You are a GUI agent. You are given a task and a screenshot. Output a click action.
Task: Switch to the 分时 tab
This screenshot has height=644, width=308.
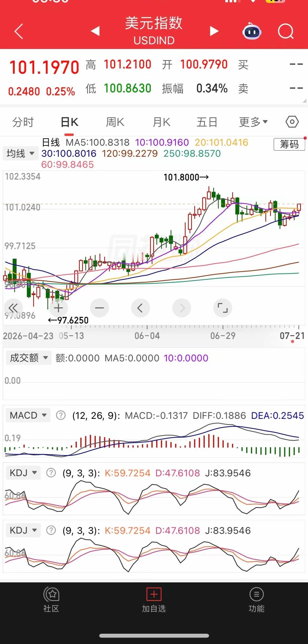click(x=23, y=122)
